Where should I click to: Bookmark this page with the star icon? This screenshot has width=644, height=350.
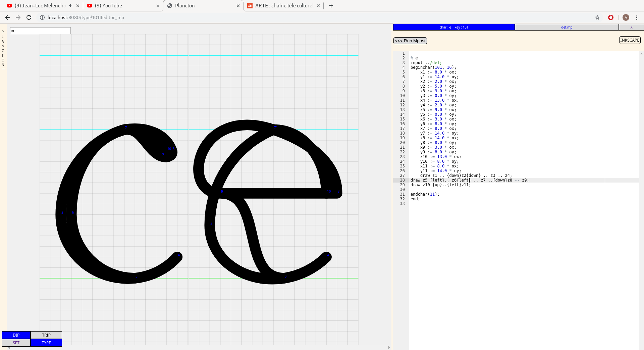pos(597,17)
